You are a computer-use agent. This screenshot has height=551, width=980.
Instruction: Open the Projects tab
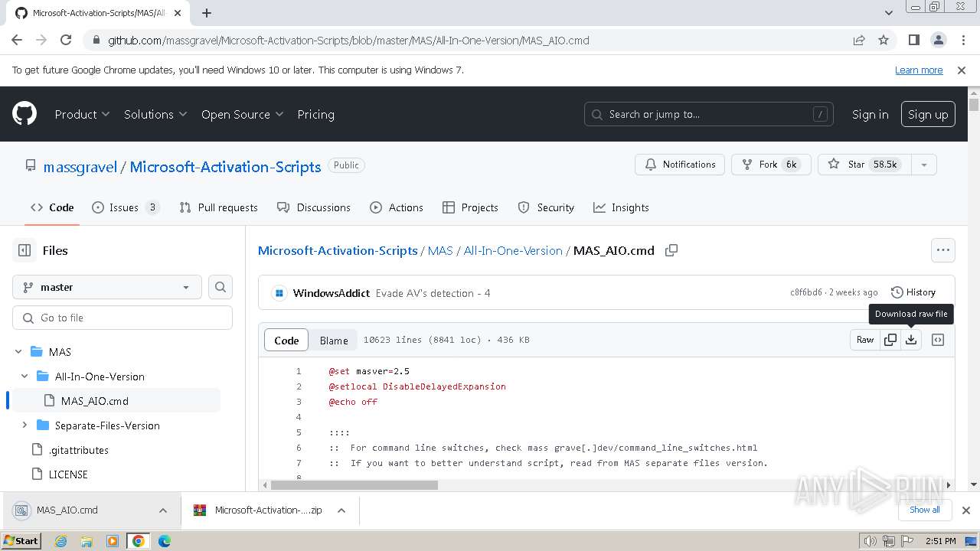click(x=471, y=207)
